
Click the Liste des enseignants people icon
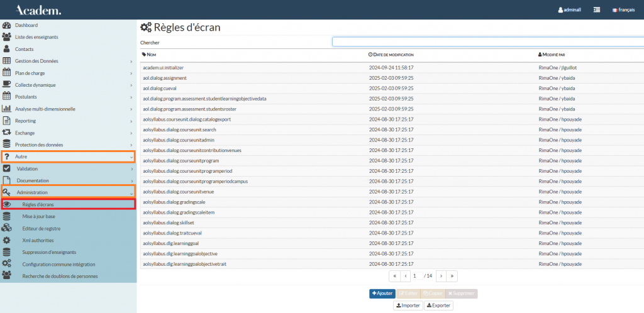pos(7,37)
